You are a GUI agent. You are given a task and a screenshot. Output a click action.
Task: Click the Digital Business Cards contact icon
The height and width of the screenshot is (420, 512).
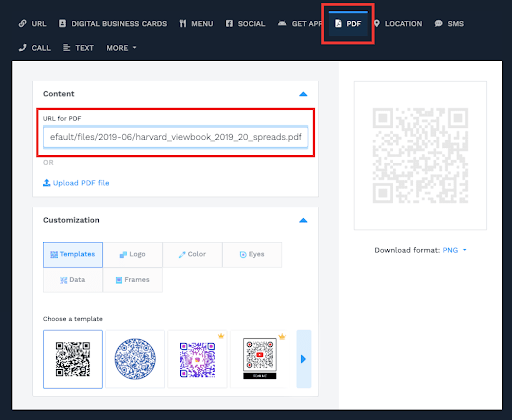(x=62, y=23)
